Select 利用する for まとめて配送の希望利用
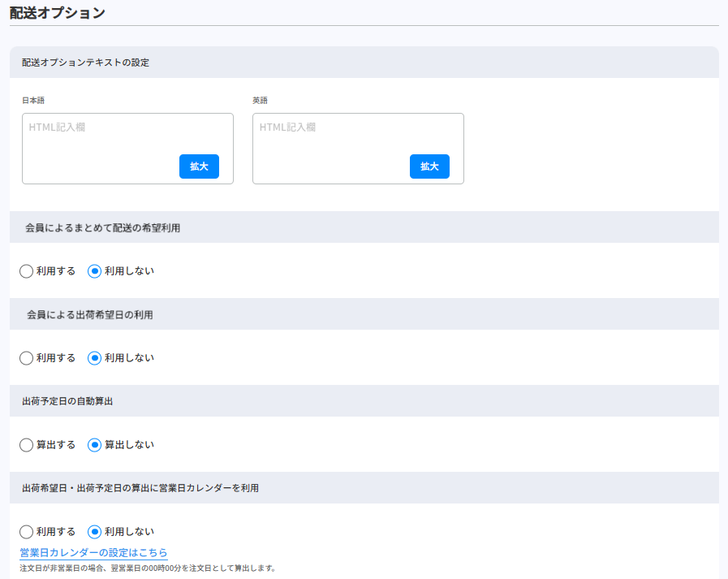 [x=27, y=271]
